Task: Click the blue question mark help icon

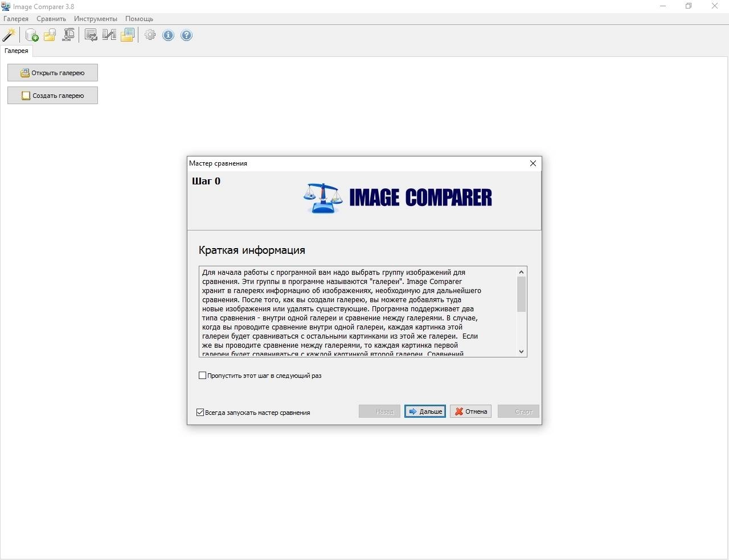Action: click(186, 35)
